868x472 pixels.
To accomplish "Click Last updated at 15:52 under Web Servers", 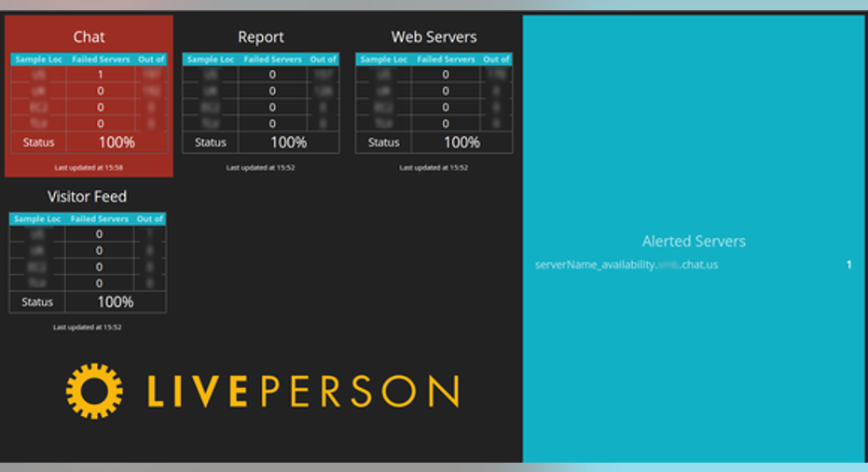I will 434,167.
